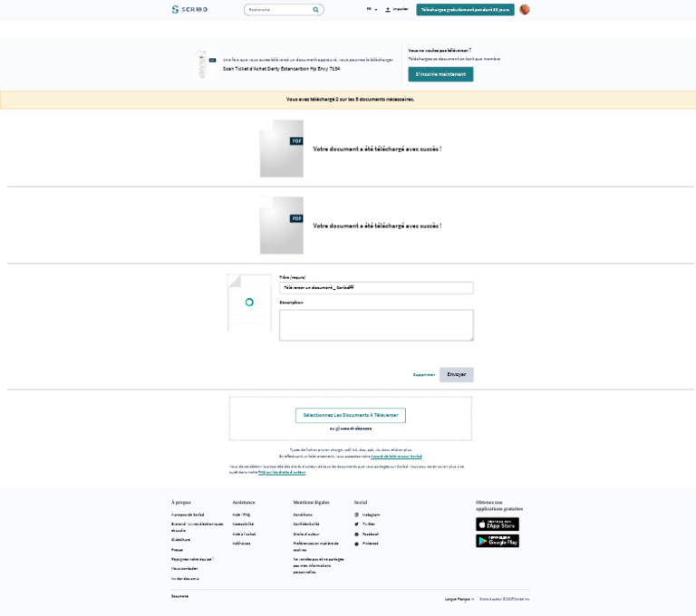Click the loading document preview thumbnail
The height and width of the screenshot is (616, 696).
pos(249,303)
